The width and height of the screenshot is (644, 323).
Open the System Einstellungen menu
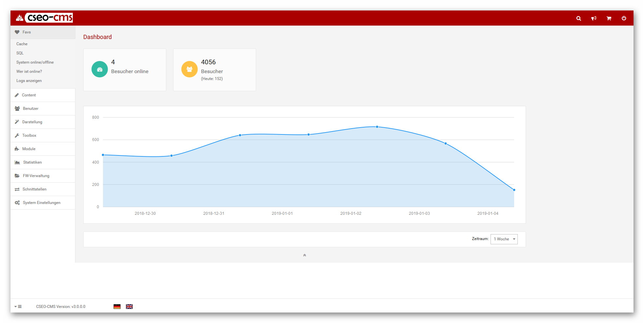coord(43,203)
